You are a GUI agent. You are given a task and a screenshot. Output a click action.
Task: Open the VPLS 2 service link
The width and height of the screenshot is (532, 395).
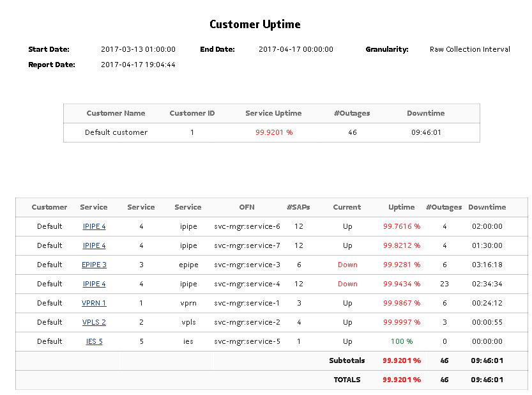coord(94,321)
